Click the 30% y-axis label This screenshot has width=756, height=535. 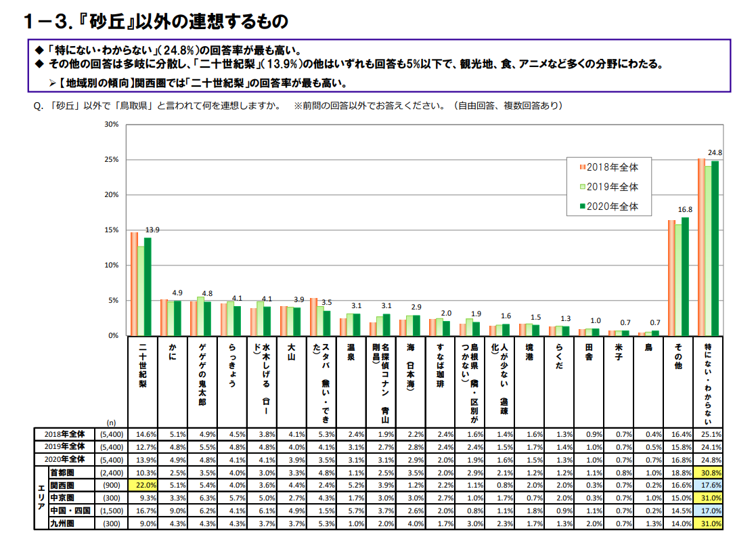click(x=112, y=125)
